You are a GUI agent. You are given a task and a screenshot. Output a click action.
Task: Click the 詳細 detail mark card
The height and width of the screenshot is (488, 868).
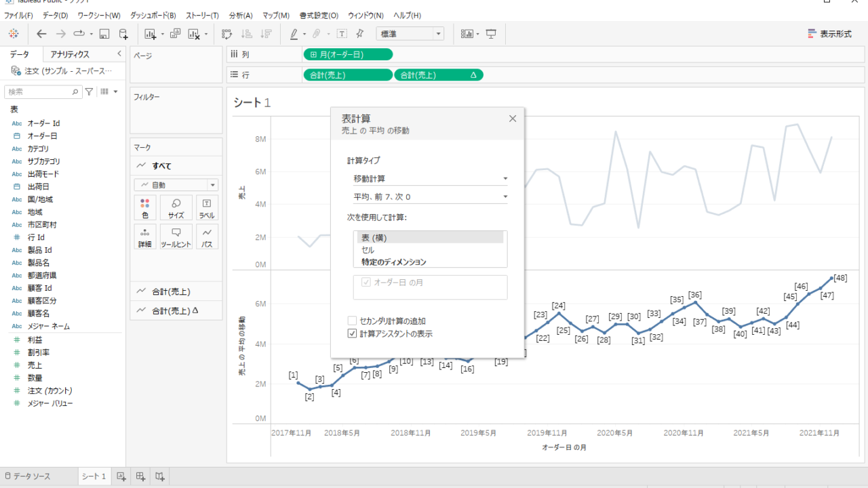coord(145,237)
